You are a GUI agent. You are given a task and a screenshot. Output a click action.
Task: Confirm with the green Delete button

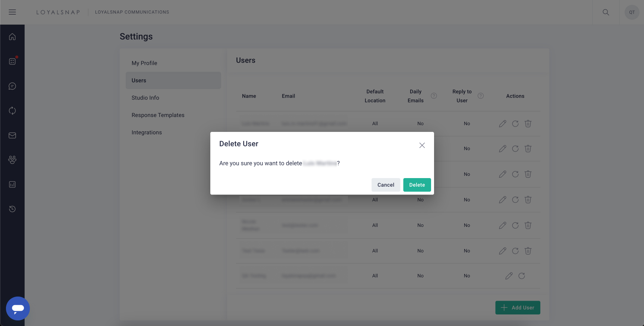click(417, 185)
